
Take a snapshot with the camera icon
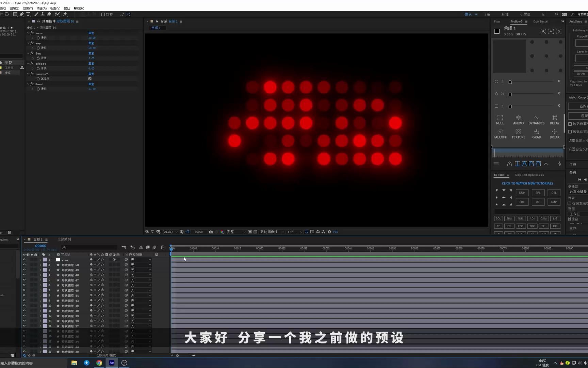click(211, 232)
